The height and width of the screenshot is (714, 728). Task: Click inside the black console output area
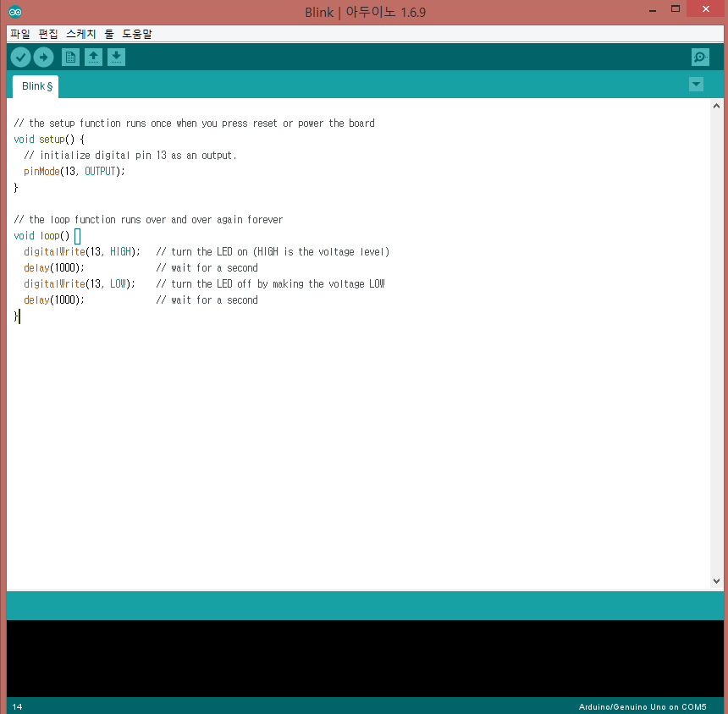point(365,658)
